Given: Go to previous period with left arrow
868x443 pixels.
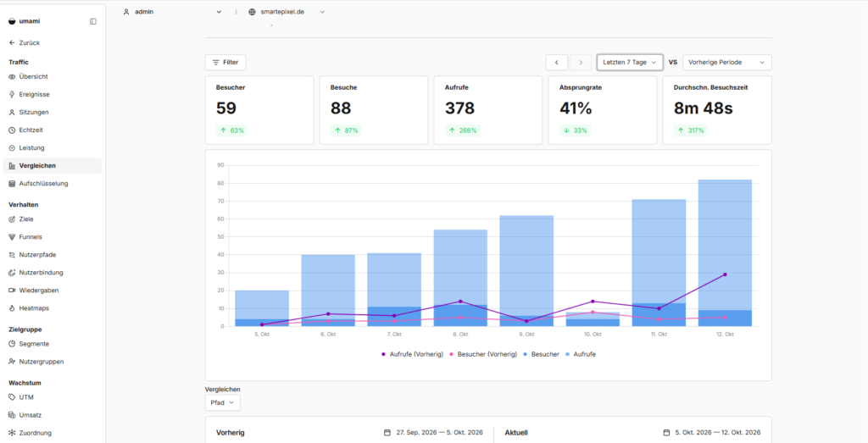Looking at the screenshot, I should 556,63.
